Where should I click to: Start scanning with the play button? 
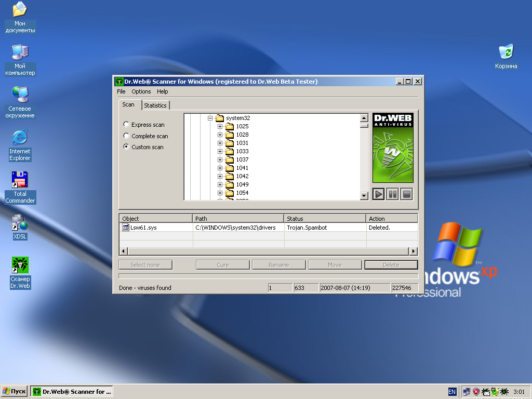(378, 194)
